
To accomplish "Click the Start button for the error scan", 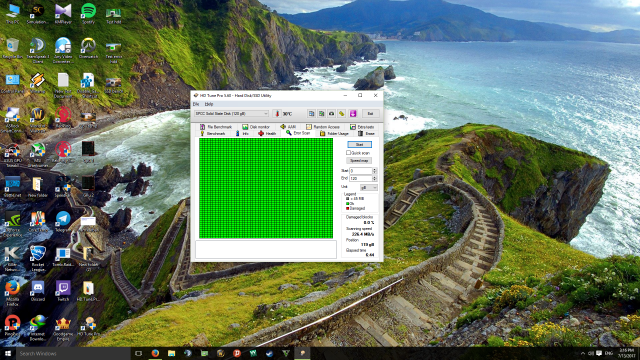I will tap(359, 144).
